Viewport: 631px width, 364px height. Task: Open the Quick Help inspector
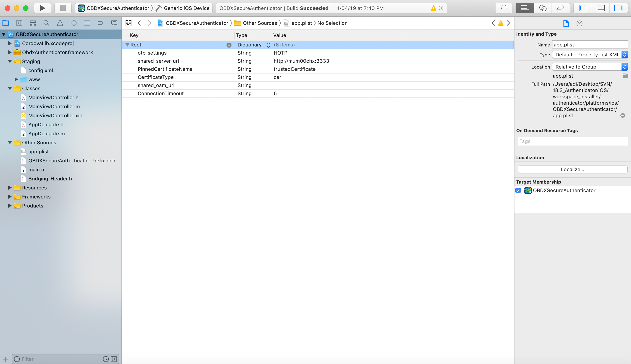pos(579,23)
